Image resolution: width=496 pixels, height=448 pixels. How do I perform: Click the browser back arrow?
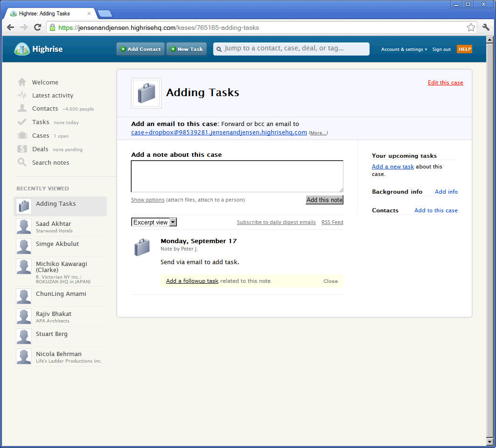click(x=10, y=28)
